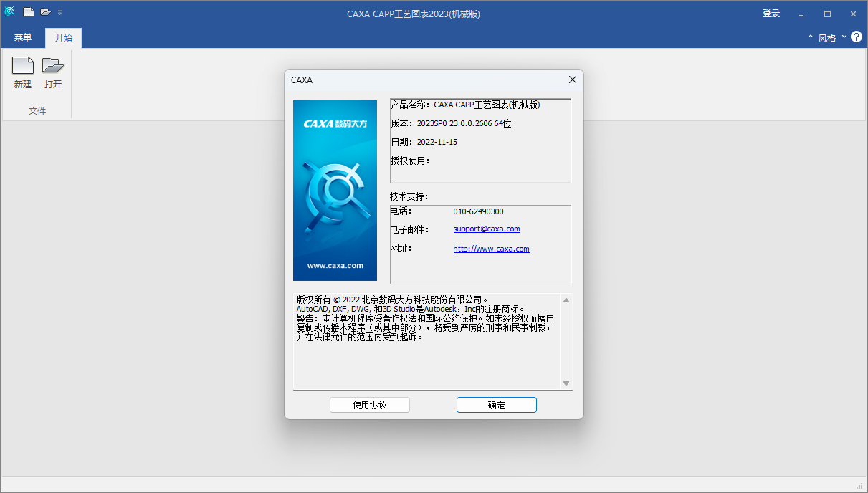Click the large 打开 (Open) folder icon
Screen dimensions: 868x493
[52, 66]
